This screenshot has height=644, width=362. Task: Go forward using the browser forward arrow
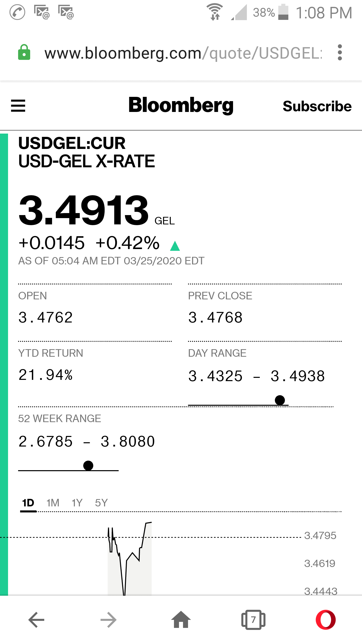[x=109, y=620]
